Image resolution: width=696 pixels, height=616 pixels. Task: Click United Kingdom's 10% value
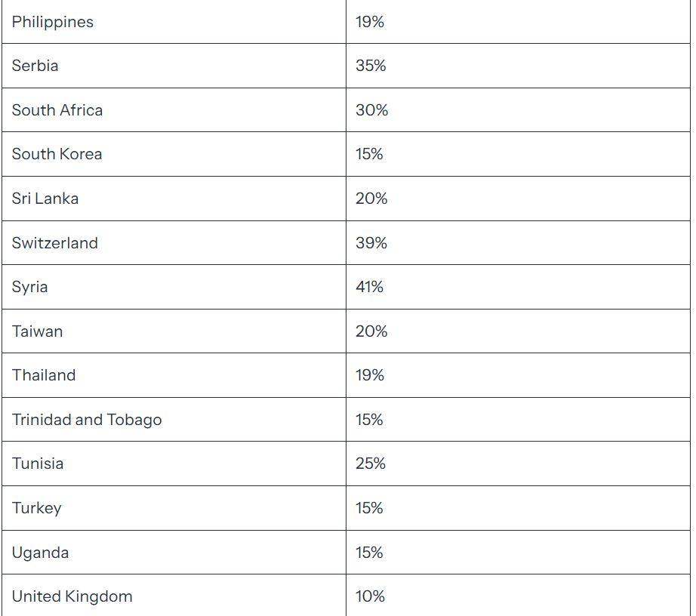370,596
